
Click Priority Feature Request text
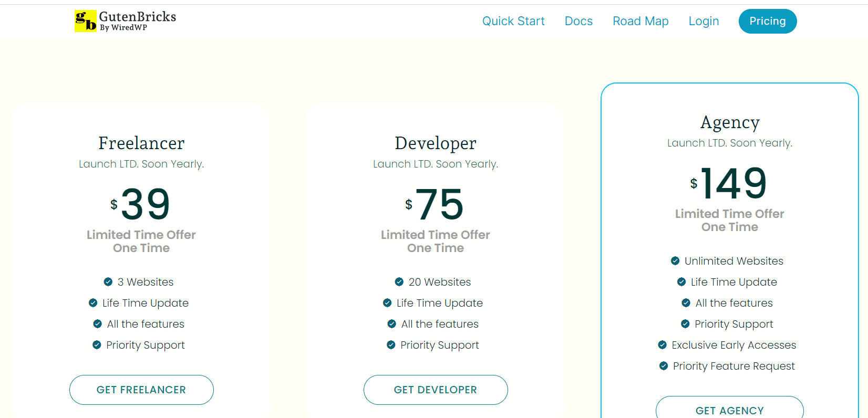pyautogui.click(x=734, y=366)
